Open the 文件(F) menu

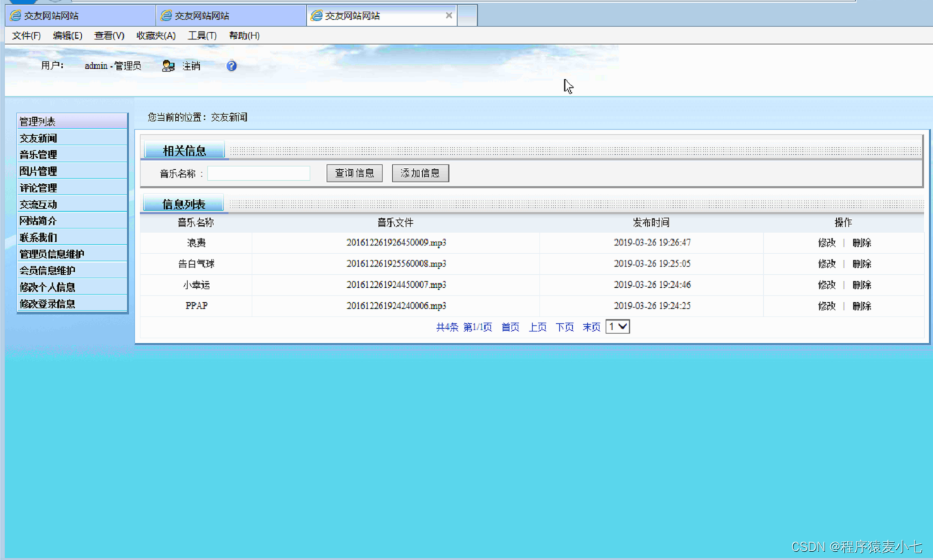click(x=27, y=35)
